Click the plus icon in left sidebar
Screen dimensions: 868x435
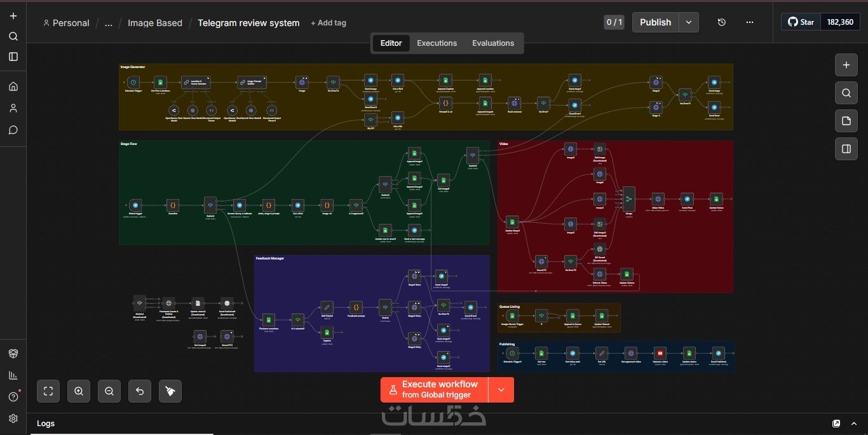coord(13,16)
